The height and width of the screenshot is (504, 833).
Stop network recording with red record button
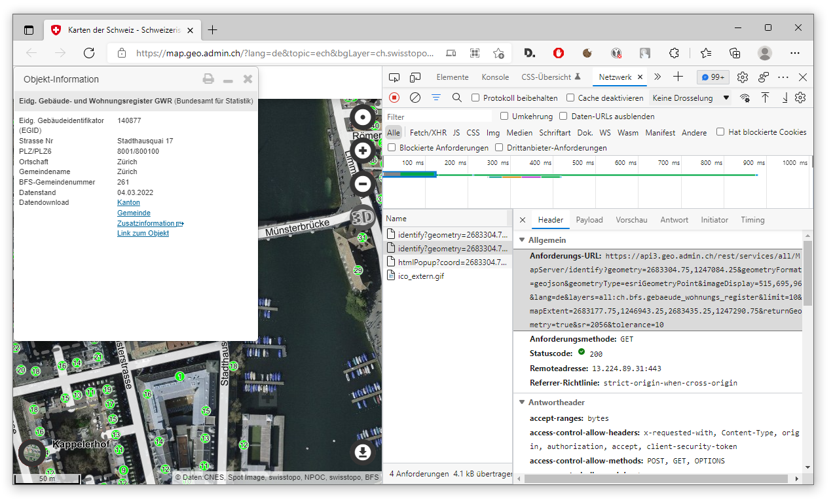(394, 98)
